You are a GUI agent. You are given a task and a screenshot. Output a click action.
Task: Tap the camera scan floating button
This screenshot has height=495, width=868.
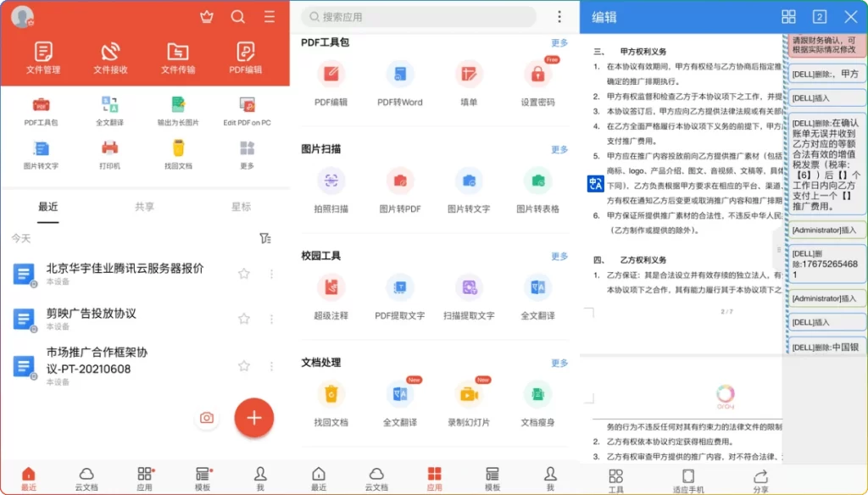coord(206,418)
